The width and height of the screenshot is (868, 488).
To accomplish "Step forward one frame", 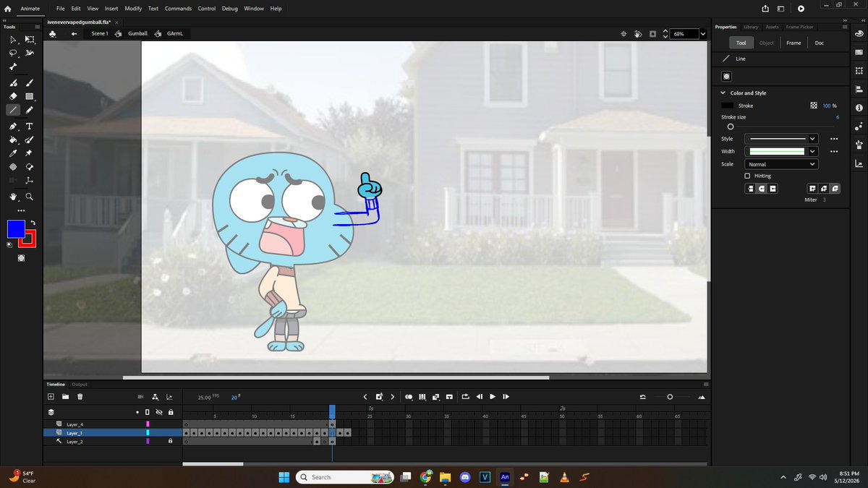I will [506, 396].
